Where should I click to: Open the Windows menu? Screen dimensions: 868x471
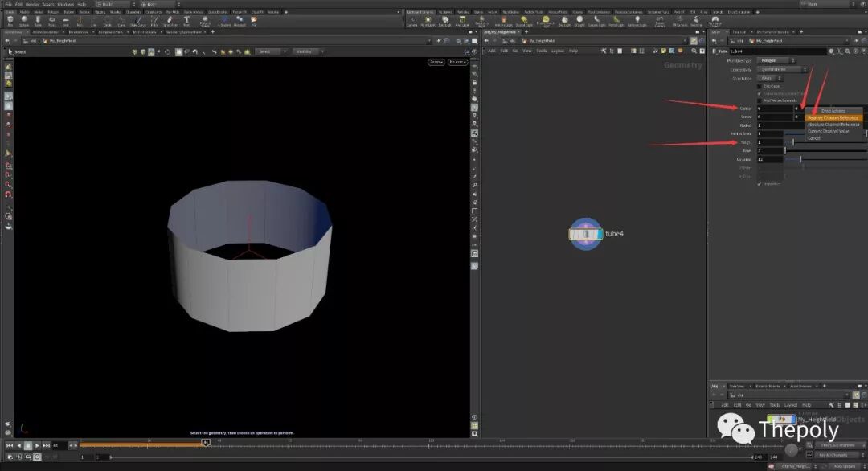[65, 5]
